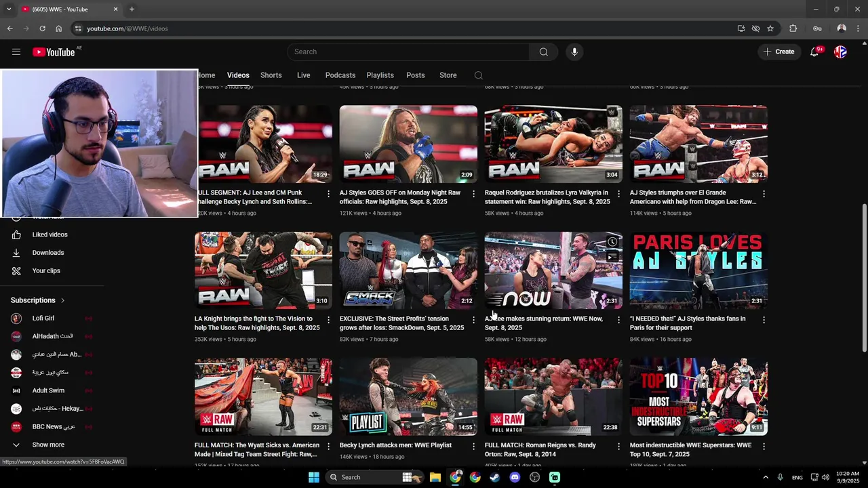Image resolution: width=868 pixels, height=488 pixels.
Task: Start voice search with the microphone icon
Action: coord(574,52)
